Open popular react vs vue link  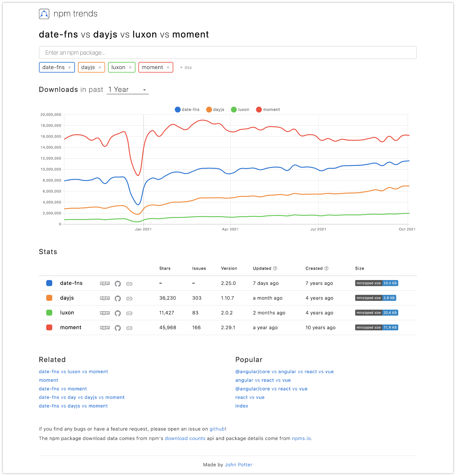[250, 397]
